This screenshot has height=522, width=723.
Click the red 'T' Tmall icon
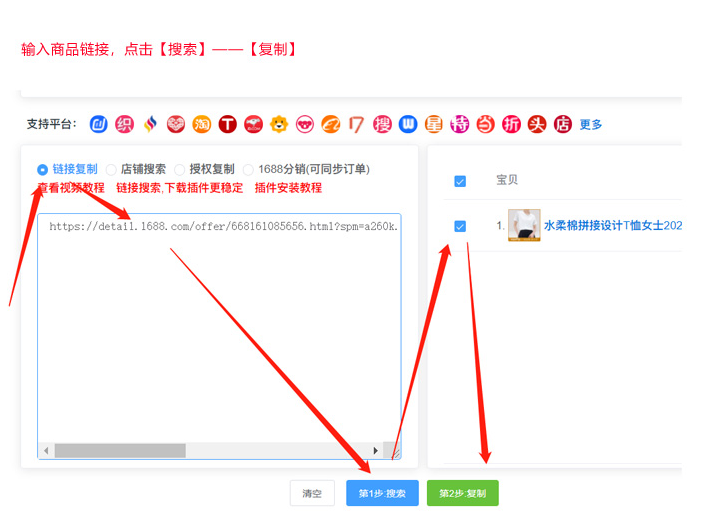click(227, 124)
